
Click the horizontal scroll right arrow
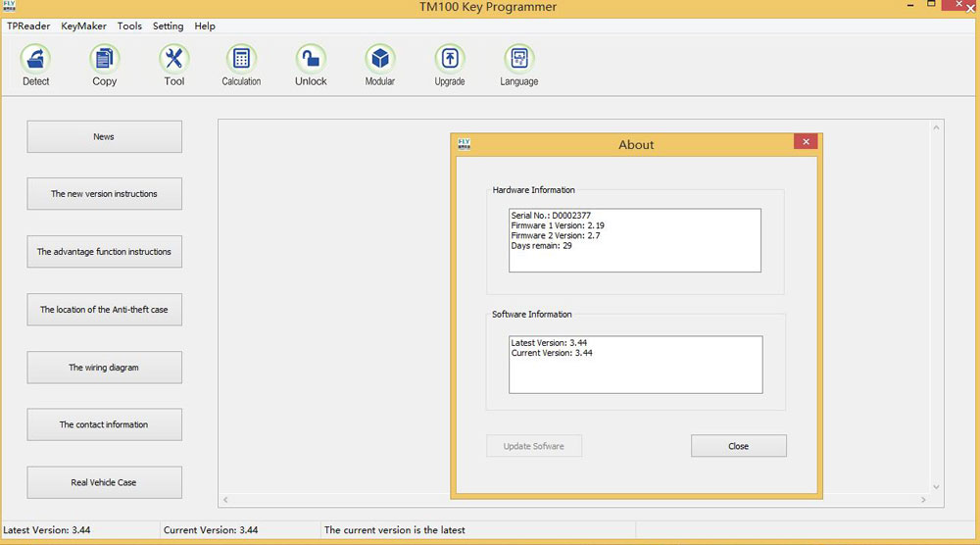coord(923,499)
